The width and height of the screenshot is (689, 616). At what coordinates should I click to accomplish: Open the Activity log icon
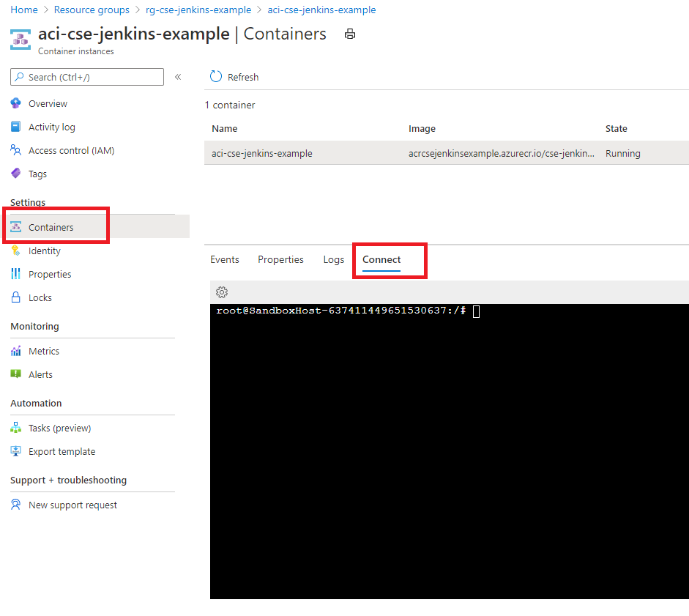point(16,127)
